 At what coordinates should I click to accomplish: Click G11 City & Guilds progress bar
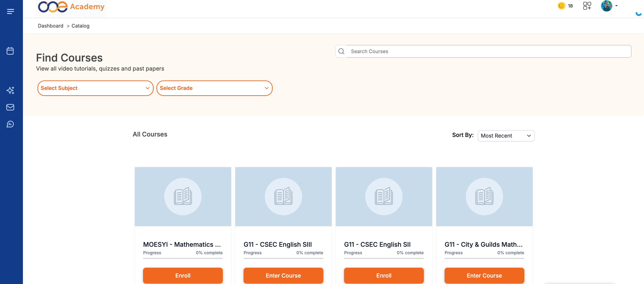coord(484,258)
